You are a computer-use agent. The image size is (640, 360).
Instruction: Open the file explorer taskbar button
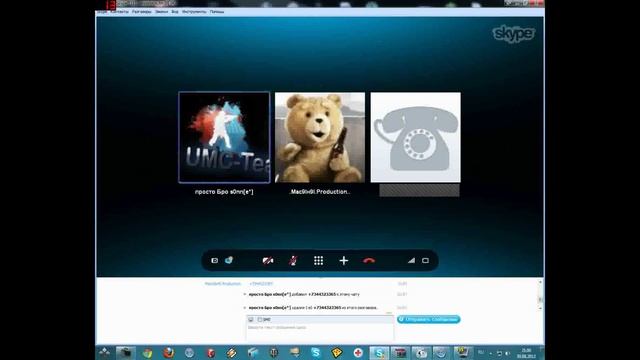click(x=126, y=353)
